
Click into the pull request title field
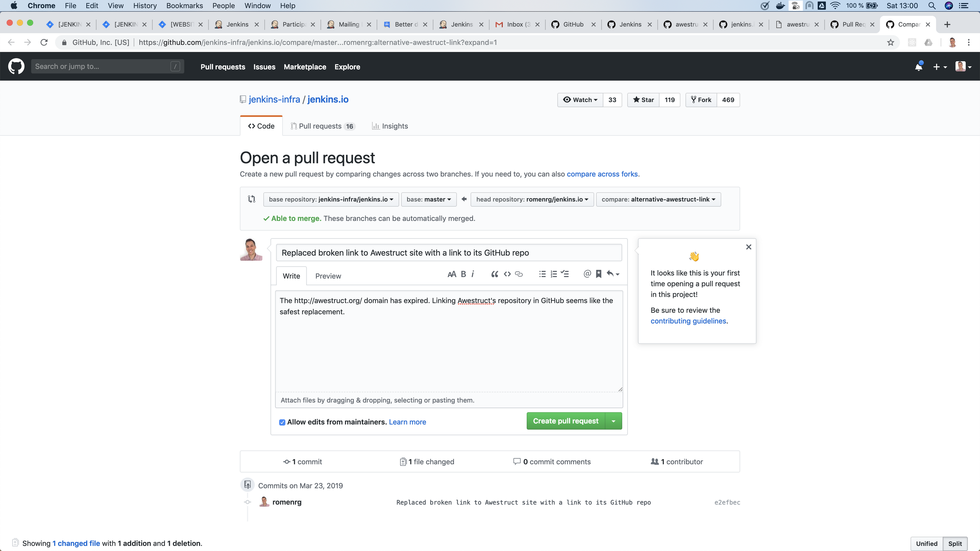tap(449, 253)
